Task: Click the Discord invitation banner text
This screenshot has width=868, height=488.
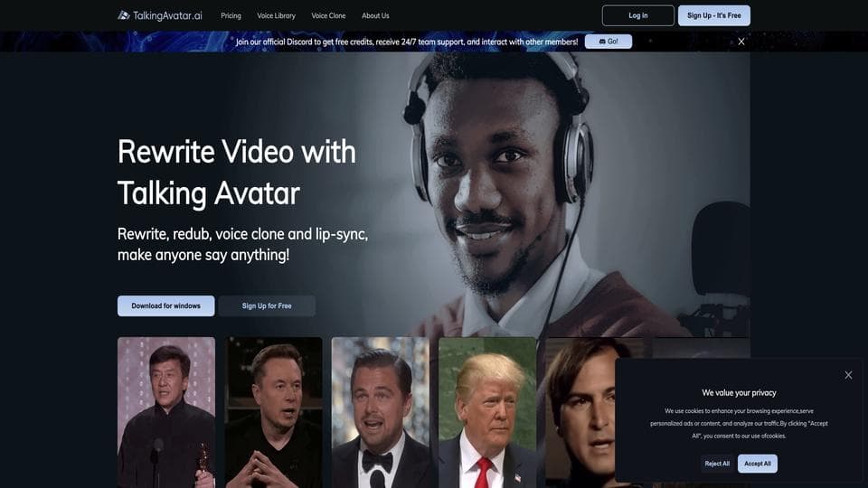Action: click(407, 42)
